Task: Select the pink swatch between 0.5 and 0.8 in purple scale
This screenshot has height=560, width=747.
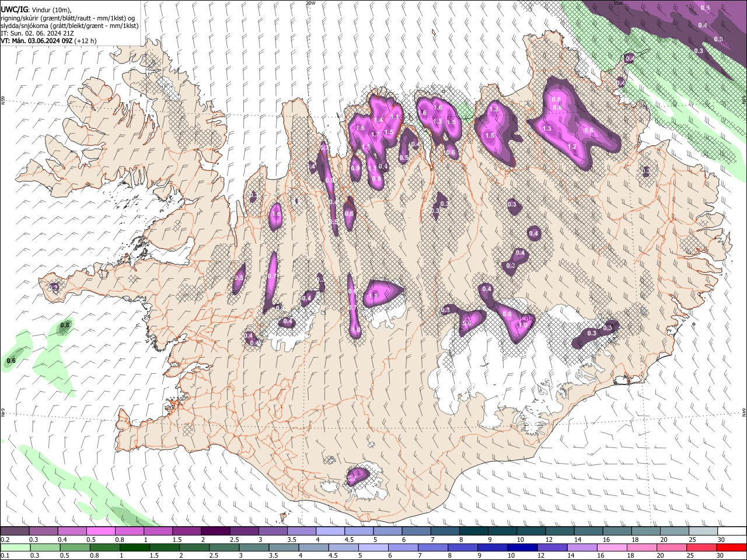Action: [100, 531]
